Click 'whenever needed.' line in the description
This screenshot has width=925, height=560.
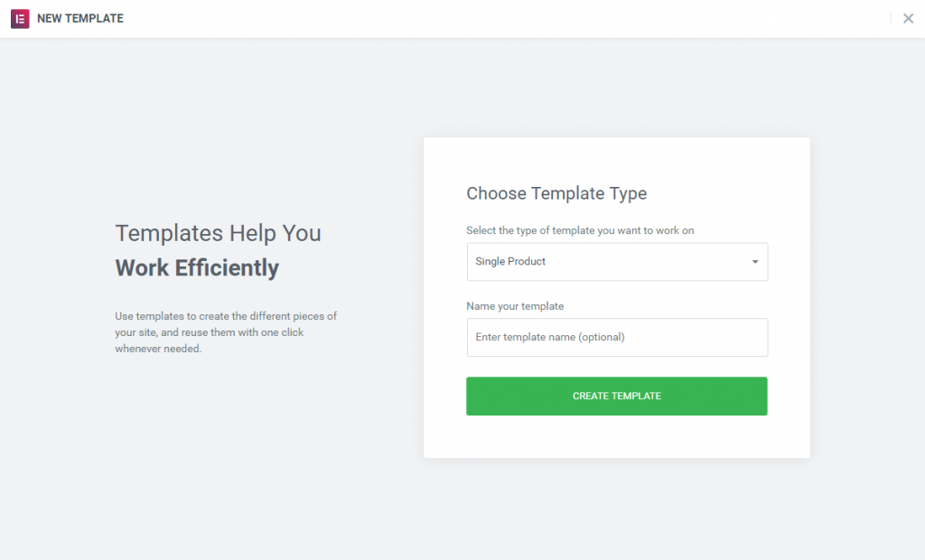click(x=158, y=349)
